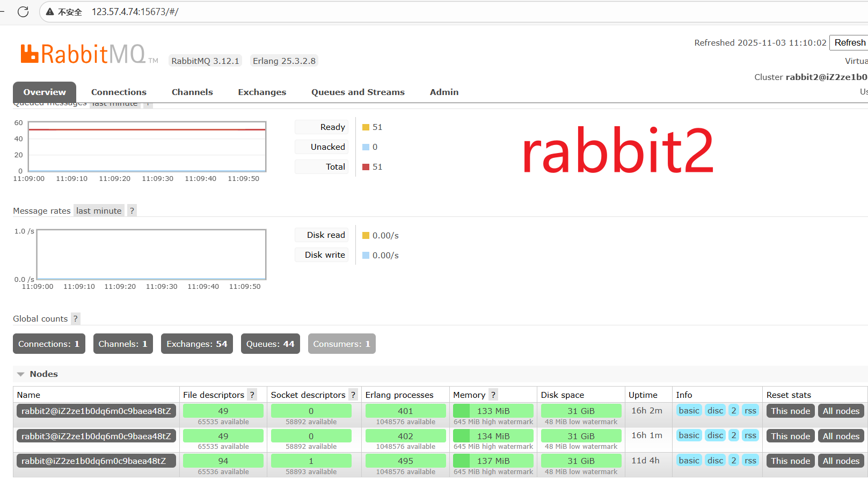
Task: Click the Erlang 25.3.2.8 version label
Action: (284, 61)
